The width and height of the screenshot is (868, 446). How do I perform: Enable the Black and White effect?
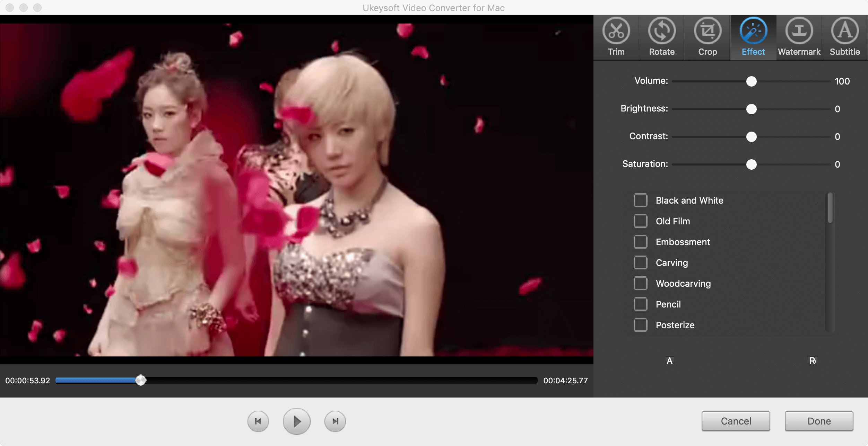(640, 200)
